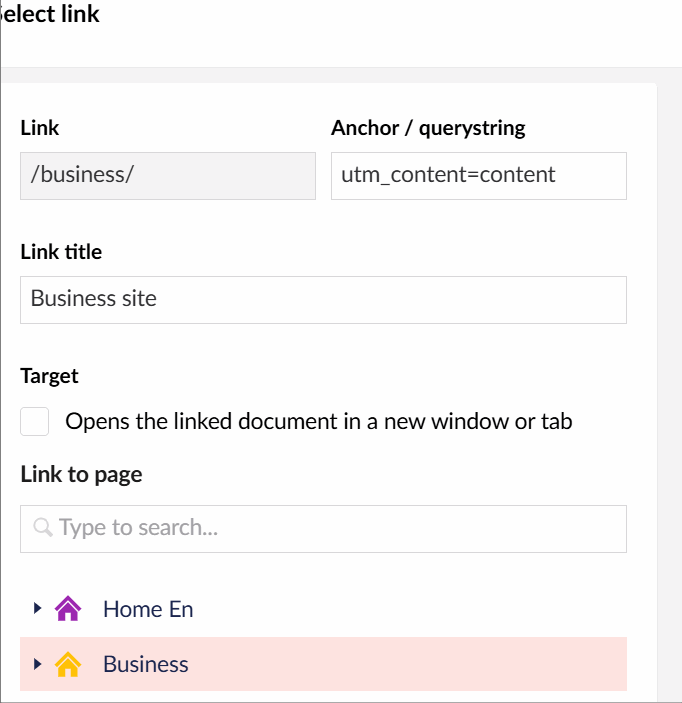Click the 'Link to page' heading
The width and height of the screenshot is (682, 703).
[x=81, y=474]
